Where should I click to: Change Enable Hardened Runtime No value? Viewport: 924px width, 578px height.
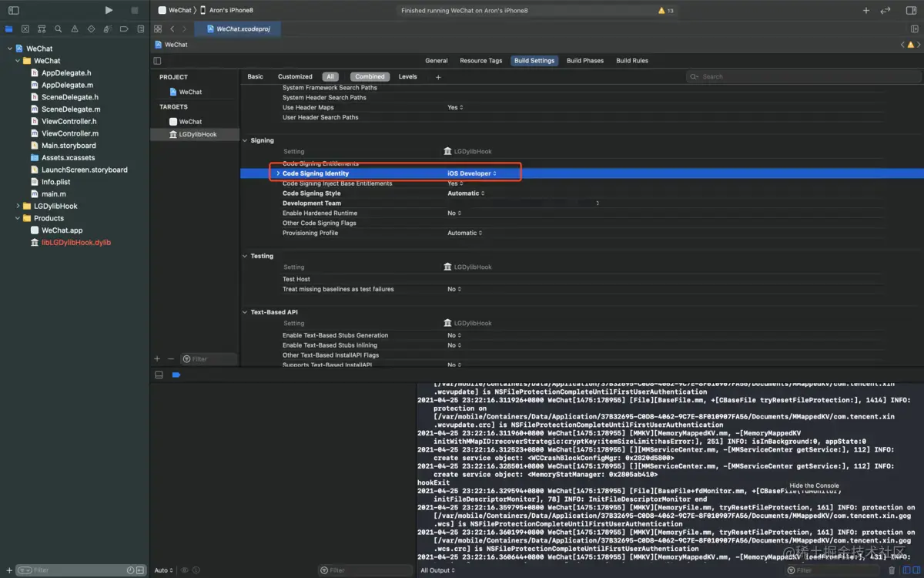[x=454, y=213]
